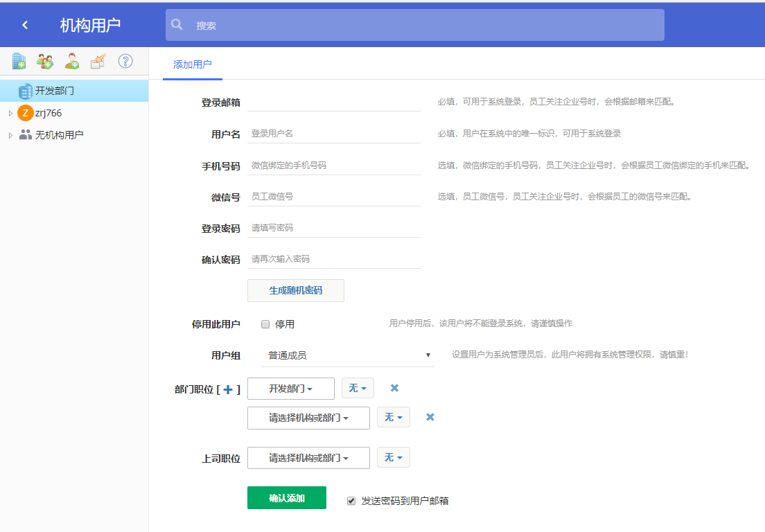Click the blue plus next to 部门职位
The height and width of the screenshot is (532, 765).
point(228,389)
